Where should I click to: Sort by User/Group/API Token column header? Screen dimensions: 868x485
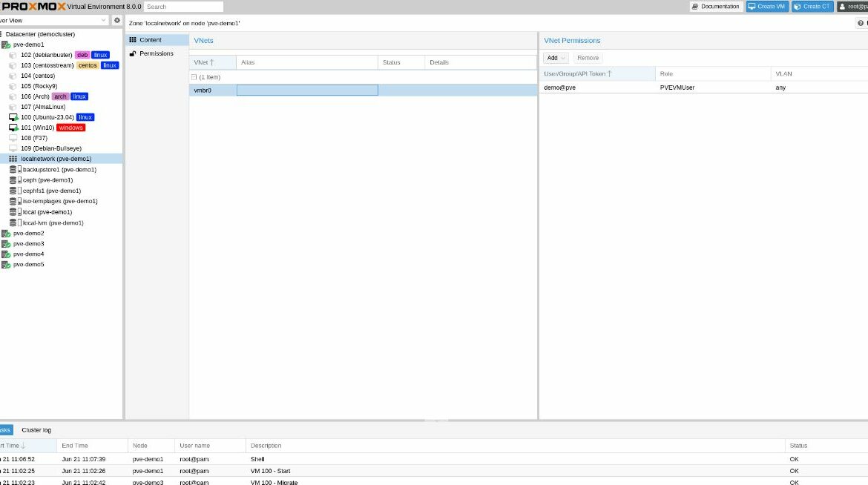(x=597, y=73)
